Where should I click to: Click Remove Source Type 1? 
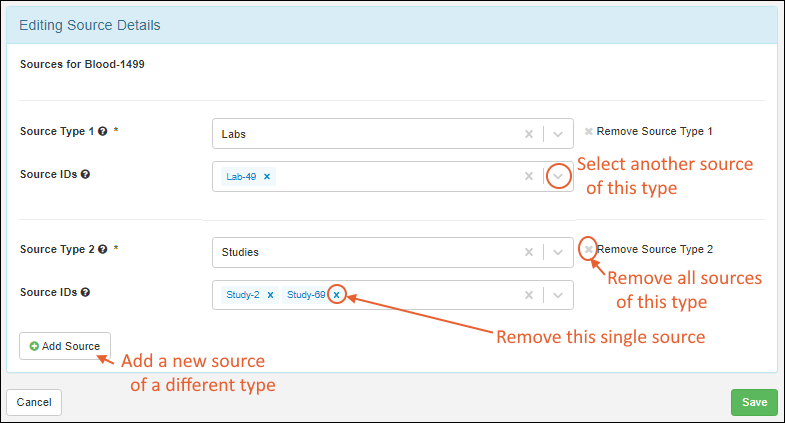pos(649,131)
